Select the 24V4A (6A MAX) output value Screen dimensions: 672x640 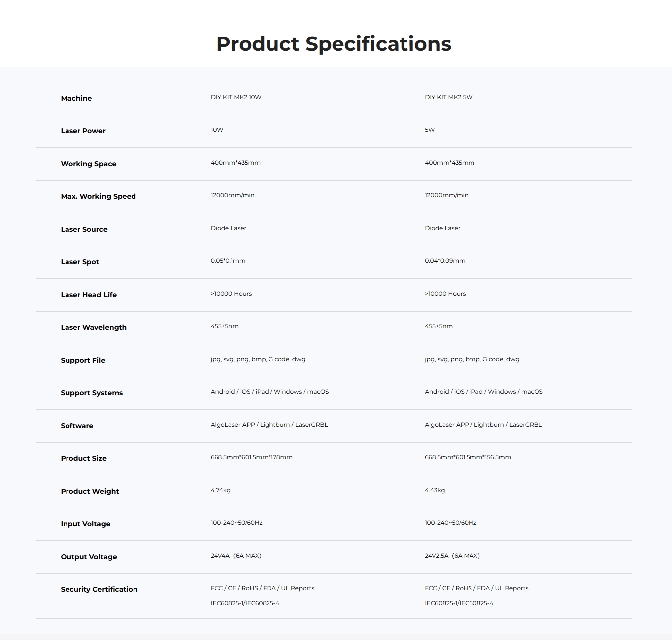(236, 556)
